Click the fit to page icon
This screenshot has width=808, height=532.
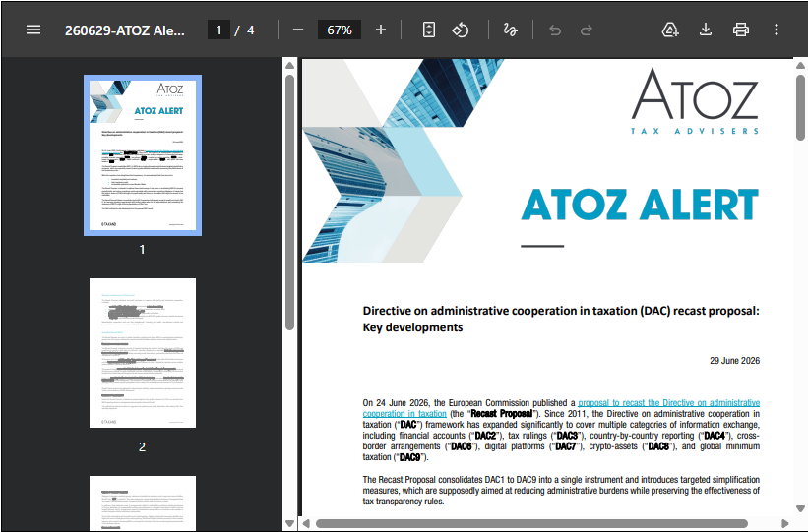[429, 30]
